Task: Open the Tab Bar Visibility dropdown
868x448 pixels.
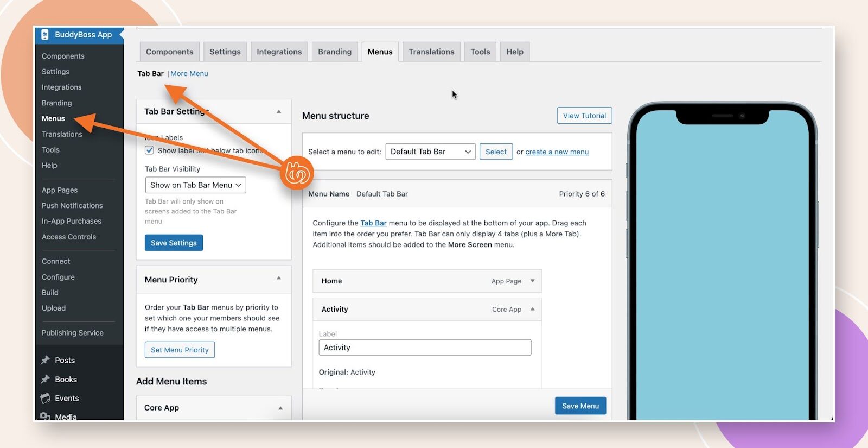Action: click(x=195, y=185)
